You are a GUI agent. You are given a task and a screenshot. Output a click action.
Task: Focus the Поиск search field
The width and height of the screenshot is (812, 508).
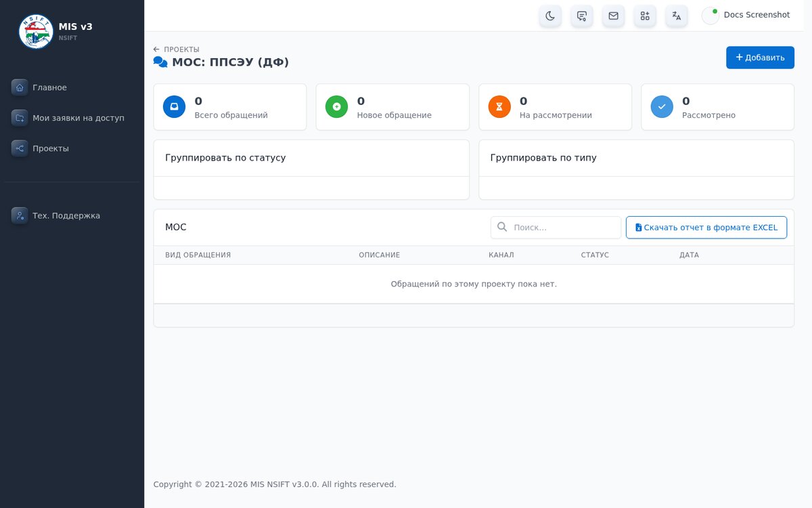556,228
